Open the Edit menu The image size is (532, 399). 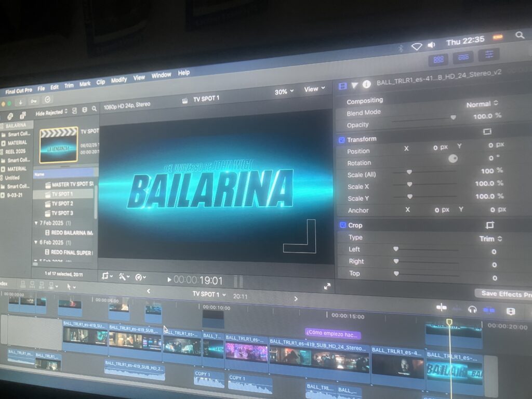click(x=54, y=87)
